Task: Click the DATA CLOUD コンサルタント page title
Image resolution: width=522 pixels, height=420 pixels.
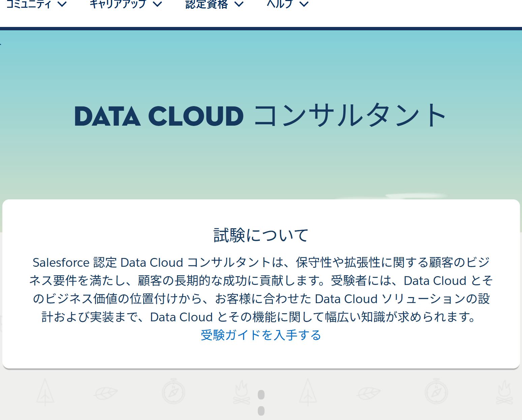Action: 261,116
